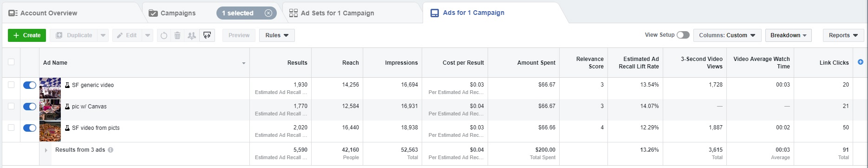Open the Breakdown dropdown
Viewport: 868px width, 168px height.
pos(789,35)
